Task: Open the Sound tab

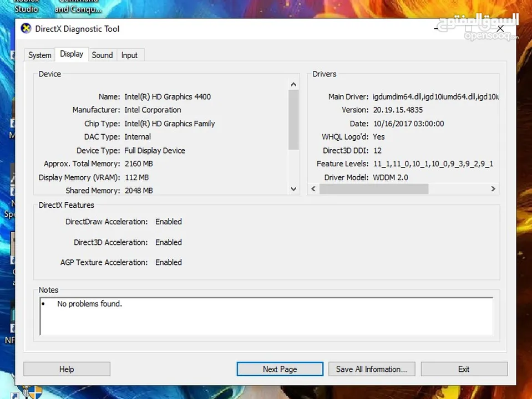Action: [102, 55]
